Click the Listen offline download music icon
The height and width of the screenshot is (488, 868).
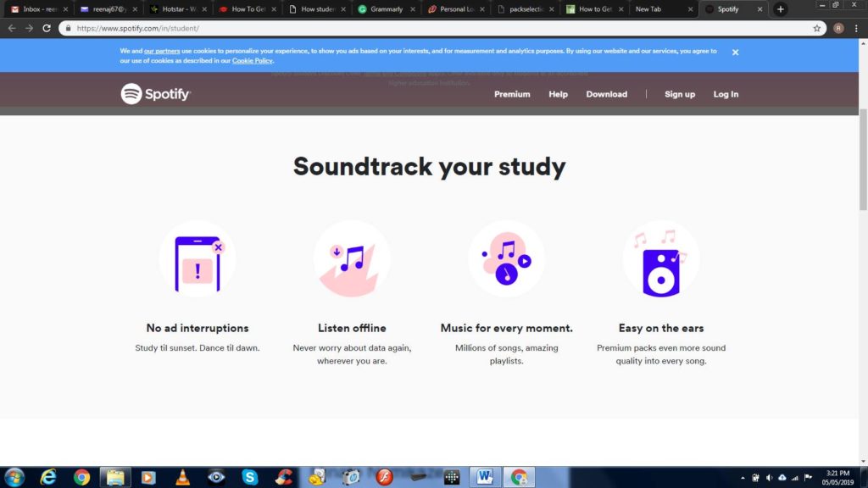point(352,259)
